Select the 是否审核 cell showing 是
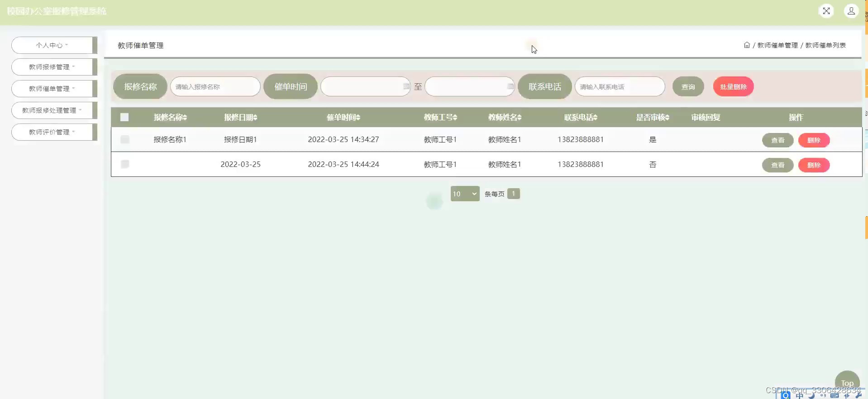 tap(653, 139)
